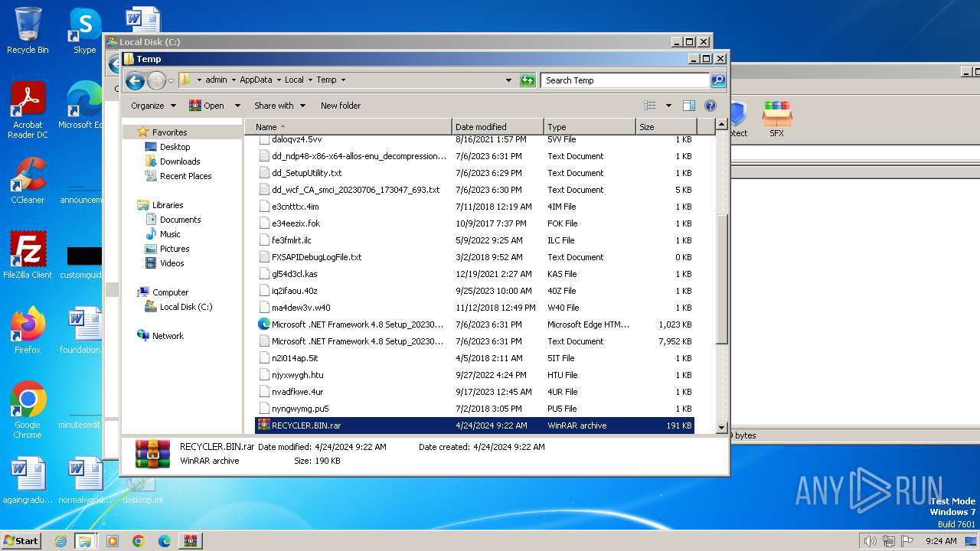The image size is (980, 551).
Task: Click the Back navigation arrow in Temp window
Action: 135,80
